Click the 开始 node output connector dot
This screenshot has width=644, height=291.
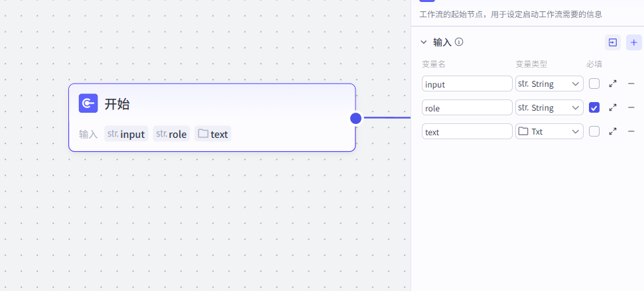point(355,118)
